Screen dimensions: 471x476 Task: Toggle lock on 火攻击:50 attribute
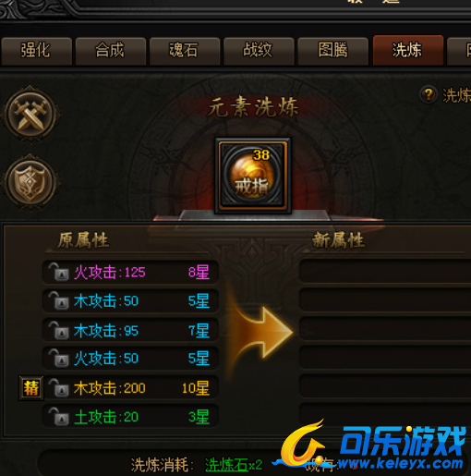(x=58, y=358)
